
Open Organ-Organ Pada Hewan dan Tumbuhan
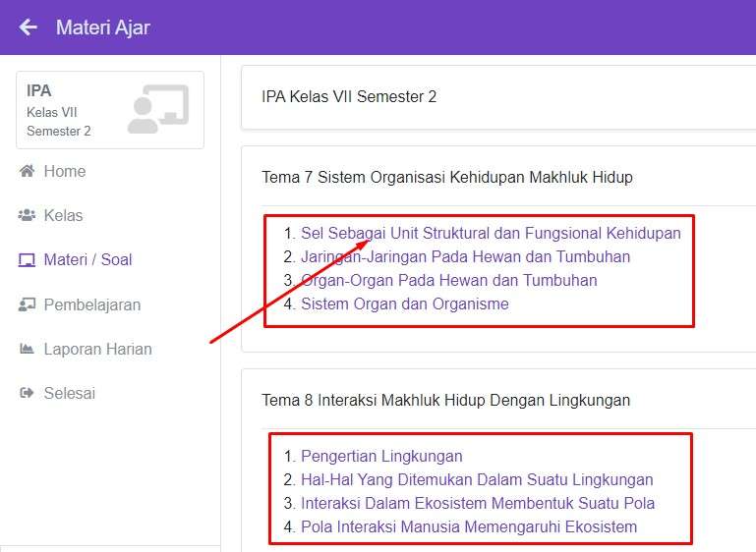[448, 281]
